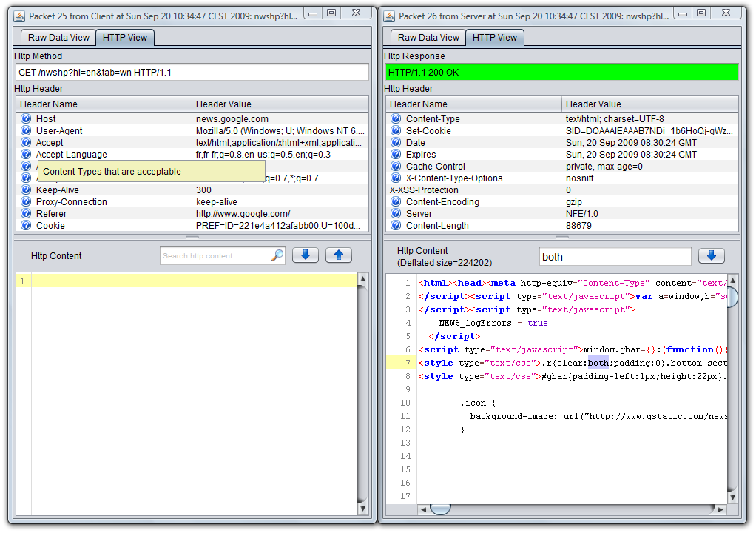Click the info icon beside the Cookie header
The width and height of the screenshot is (756, 533).
click(x=26, y=225)
